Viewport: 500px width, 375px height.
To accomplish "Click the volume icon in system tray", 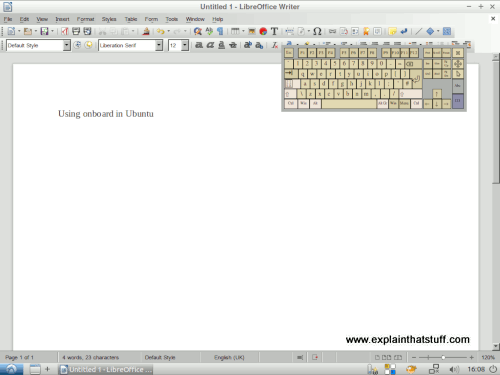I will click(x=454, y=369).
